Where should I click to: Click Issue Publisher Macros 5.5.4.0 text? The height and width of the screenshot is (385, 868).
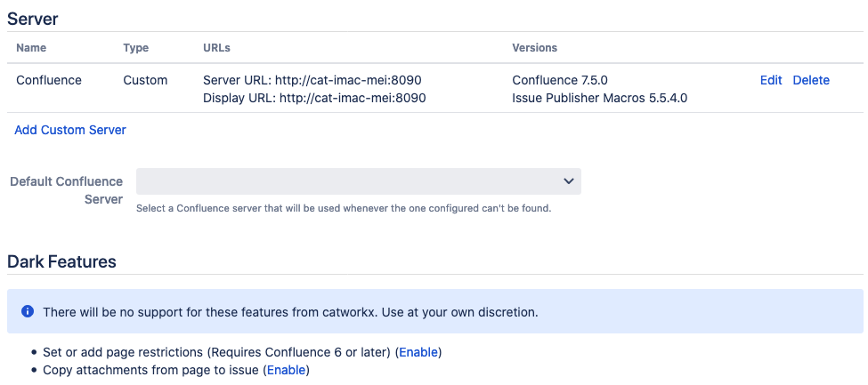pos(599,99)
